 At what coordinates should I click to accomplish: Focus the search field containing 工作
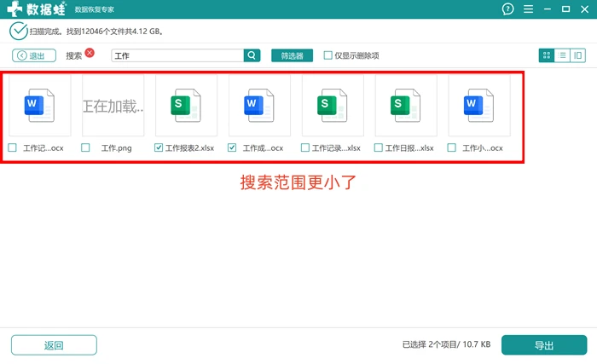coord(177,55)
